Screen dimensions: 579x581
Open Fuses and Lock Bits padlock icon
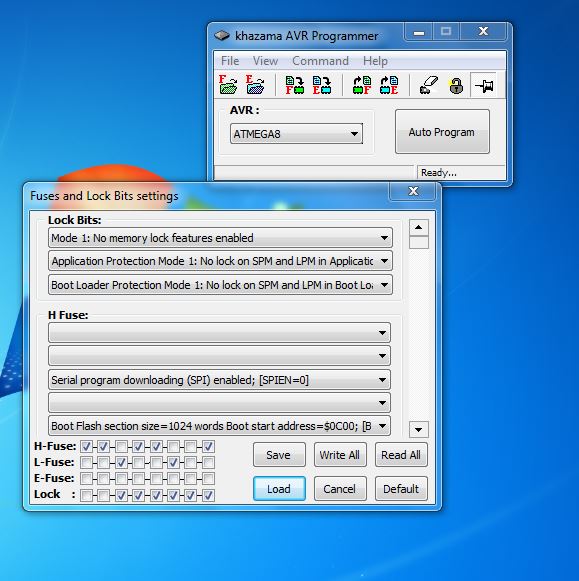(456, 85)
